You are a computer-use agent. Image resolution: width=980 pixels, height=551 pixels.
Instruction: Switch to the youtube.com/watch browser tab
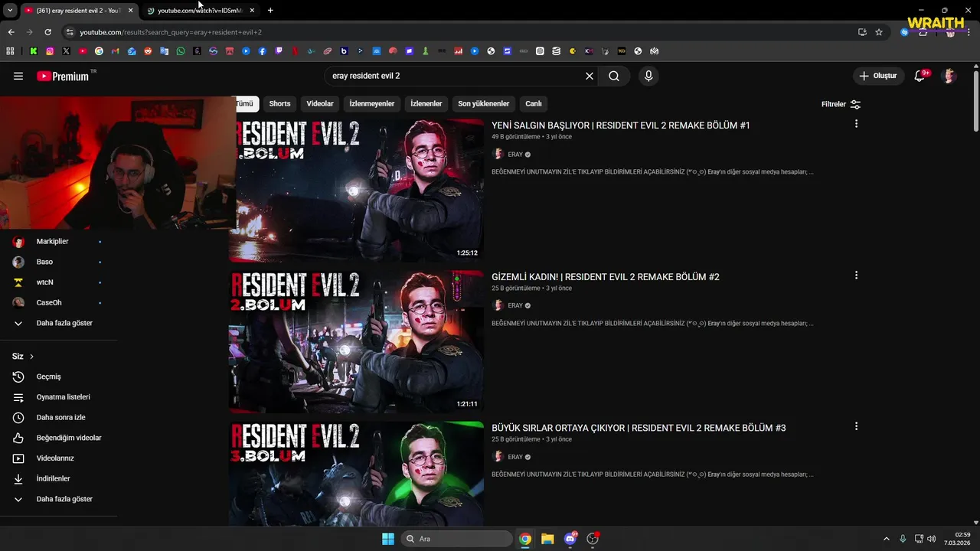click(x=200, y=10)
